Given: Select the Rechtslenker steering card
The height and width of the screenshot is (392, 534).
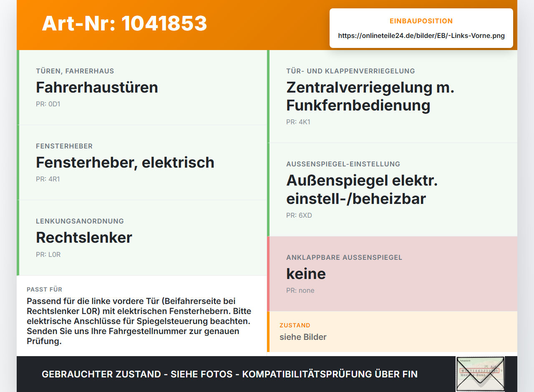Looking at the screenshot, I should tap(142, 238).
